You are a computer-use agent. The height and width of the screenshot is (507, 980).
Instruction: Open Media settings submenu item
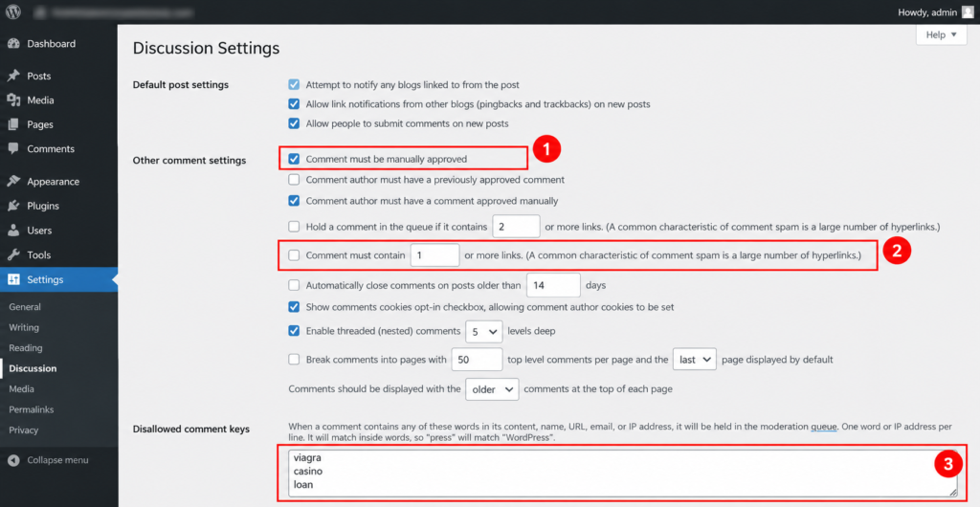21,389
